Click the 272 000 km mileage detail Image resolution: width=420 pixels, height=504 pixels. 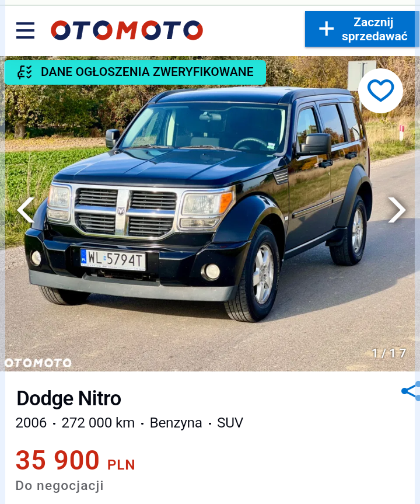click(98, 423)
